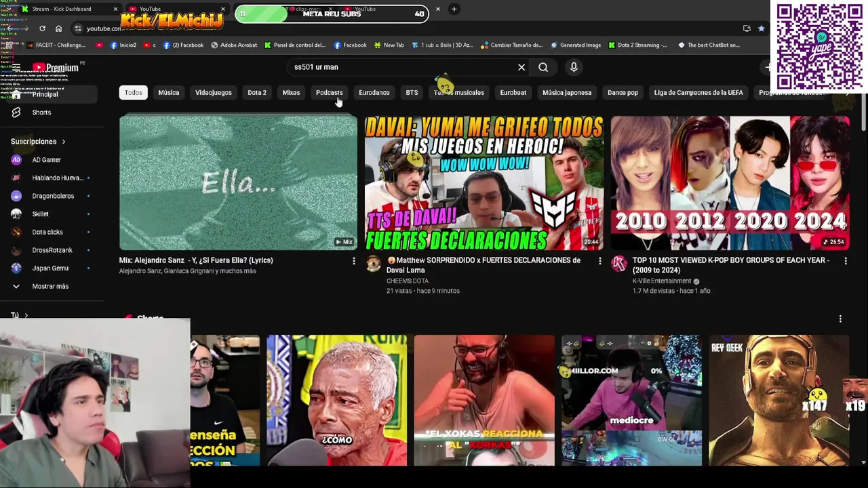
Task: Open a new browser tab
Action: (x=454, y=9)
